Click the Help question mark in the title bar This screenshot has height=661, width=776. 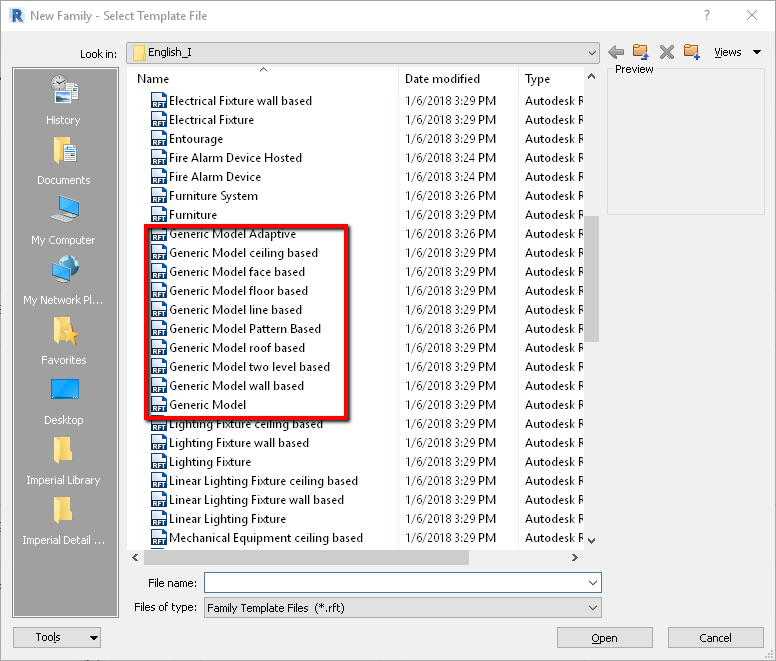point(707,15)
